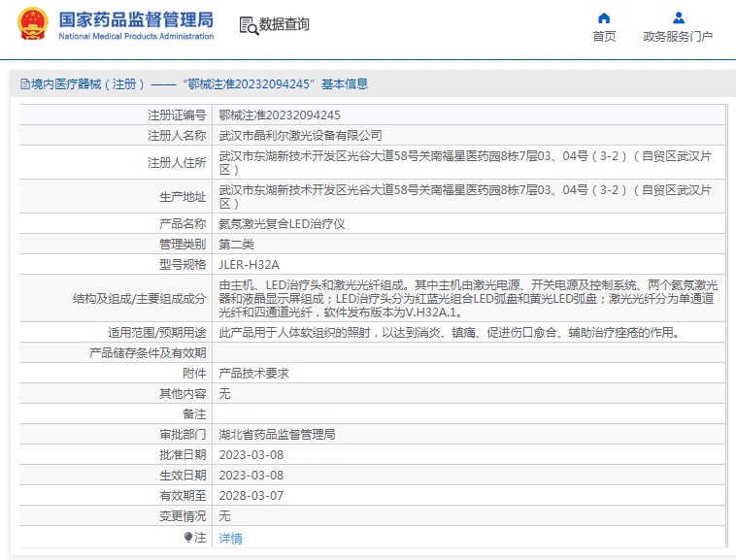The image size is (736, 560).
Task: Click 国家药品监督管理局 site title
Action: point(136,19)
